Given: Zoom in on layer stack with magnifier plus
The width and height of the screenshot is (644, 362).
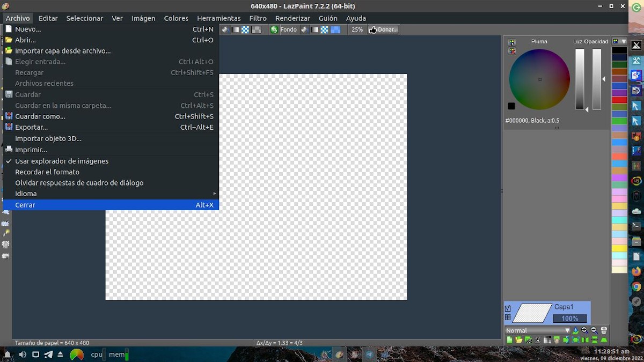Looking at the screenshot, I should [585, 330].
